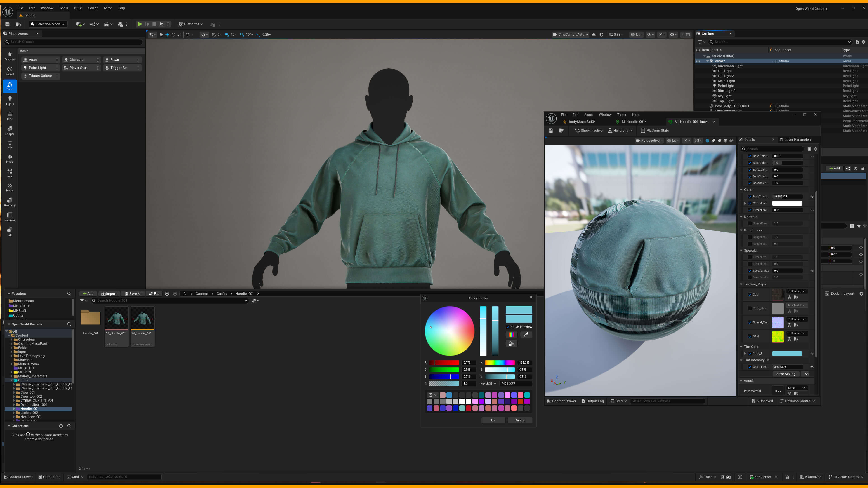This screenshot has width=868, height=488.
Task: Reset Color_1 tint to default arrow
Action: click(x=812, y=354)
